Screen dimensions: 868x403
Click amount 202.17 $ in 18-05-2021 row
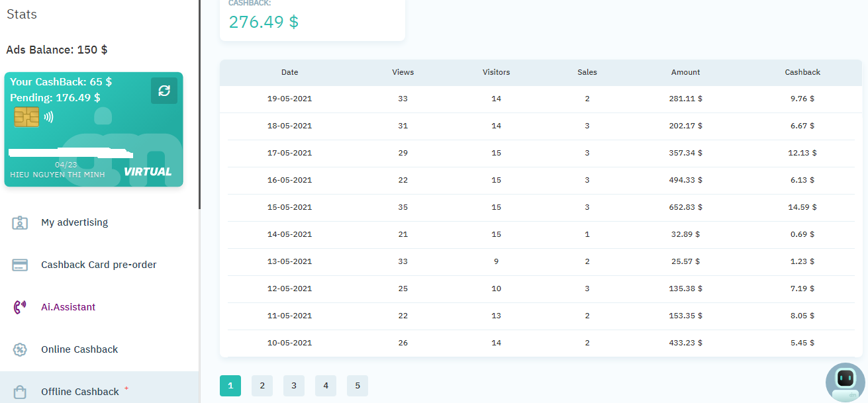(x=685, y=126)
